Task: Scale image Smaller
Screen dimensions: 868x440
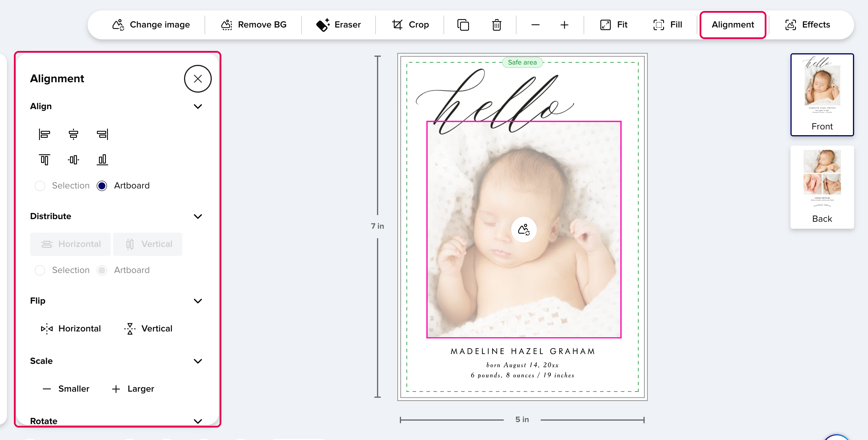Action: point(66,389)
